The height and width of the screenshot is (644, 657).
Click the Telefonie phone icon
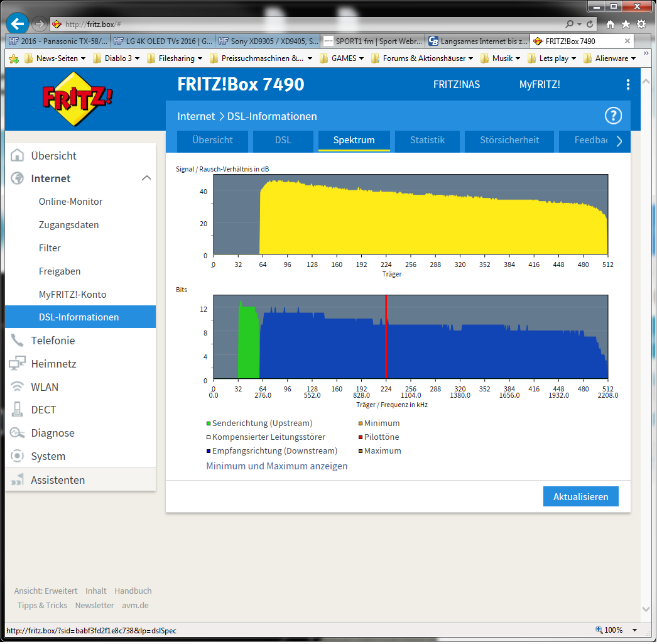[x=17, y=341]
